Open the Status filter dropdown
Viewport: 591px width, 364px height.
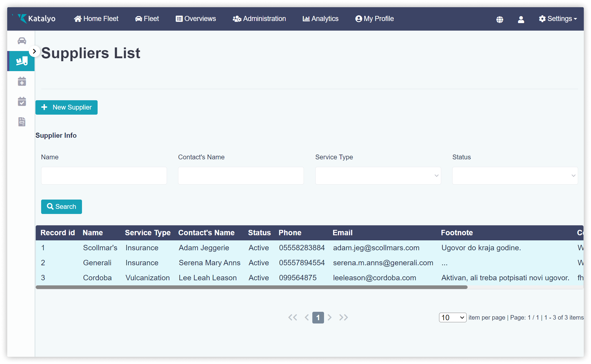[x=515, y=176]
